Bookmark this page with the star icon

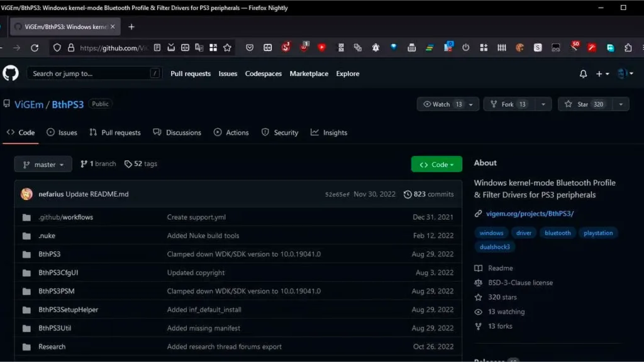(227, 48)
